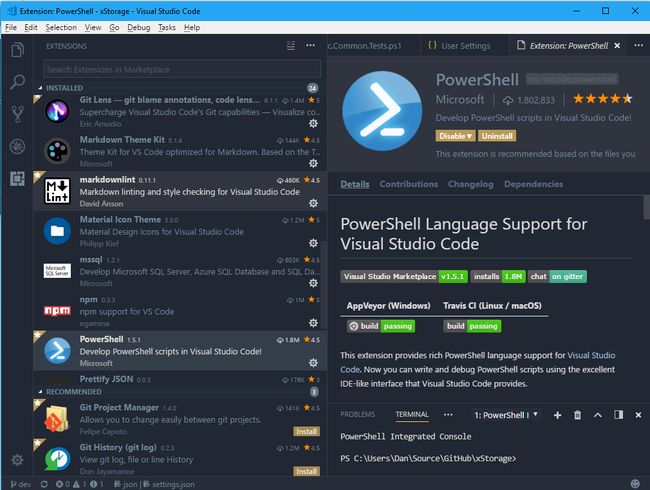Switch to the Common.Tests.ps1 editor tab
This screenshot has height=490, width=650.
tap(373, 46)
